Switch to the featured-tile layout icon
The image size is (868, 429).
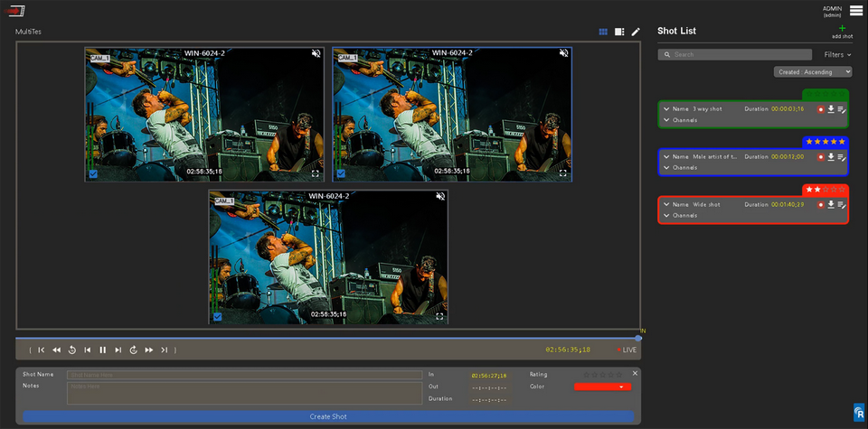pos(619,33)
